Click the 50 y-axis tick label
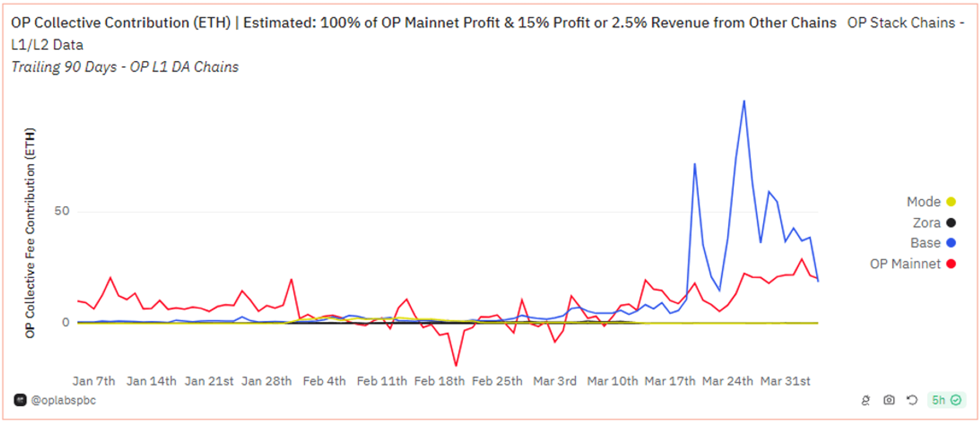 (x=62, y=211)
